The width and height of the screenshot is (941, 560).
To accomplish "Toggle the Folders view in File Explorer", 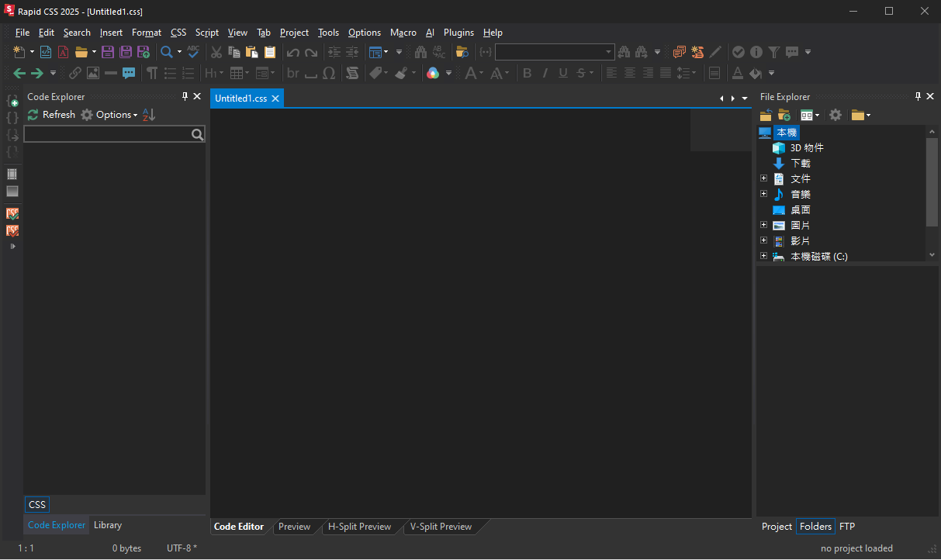I will click(x=815, y=526).
